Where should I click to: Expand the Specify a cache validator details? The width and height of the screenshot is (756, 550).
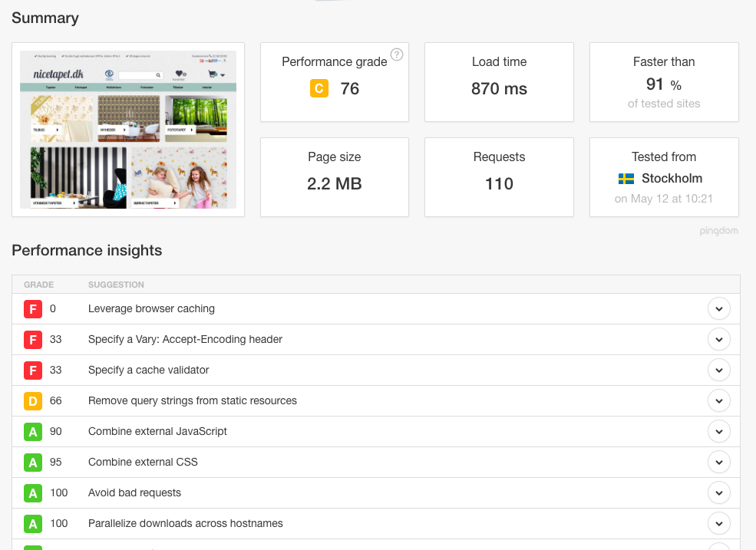pyautogui.click(x=718, y=371)
